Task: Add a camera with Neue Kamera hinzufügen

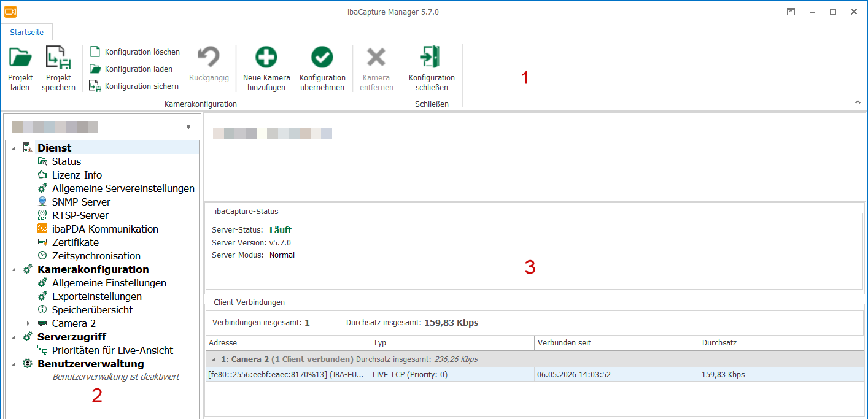Action: coord(266,69)
